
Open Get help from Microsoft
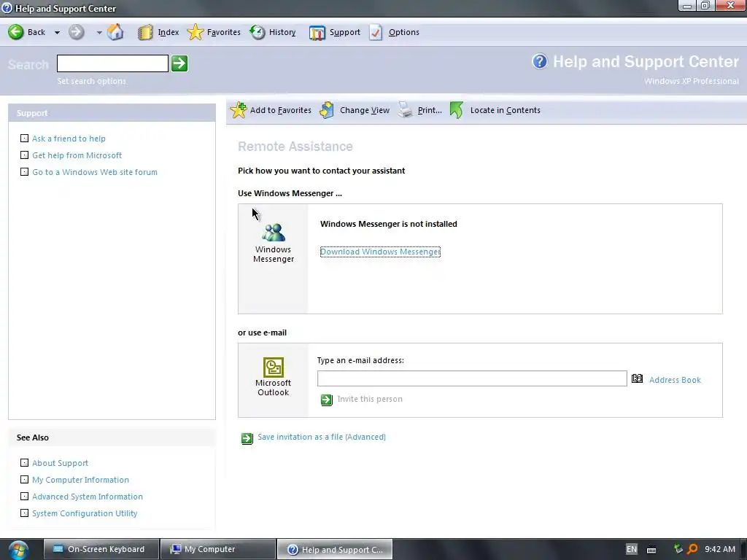click(x=77, y=155)
